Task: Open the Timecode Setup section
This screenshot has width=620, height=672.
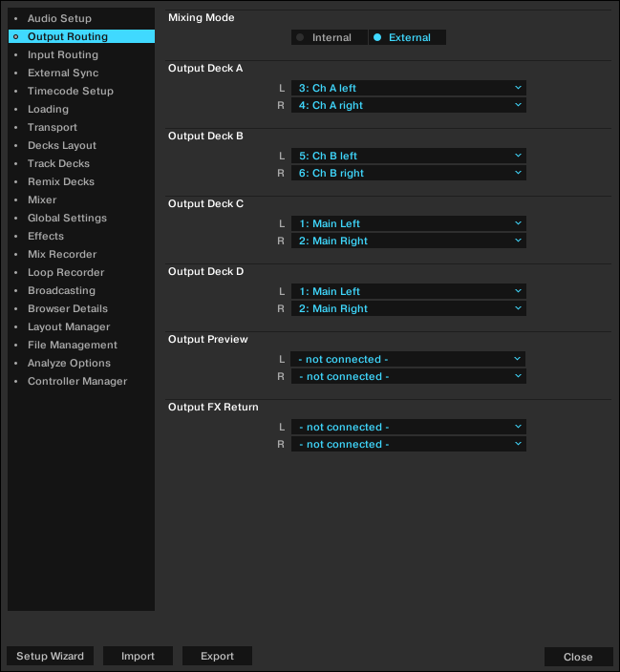Action: (70, 92)
